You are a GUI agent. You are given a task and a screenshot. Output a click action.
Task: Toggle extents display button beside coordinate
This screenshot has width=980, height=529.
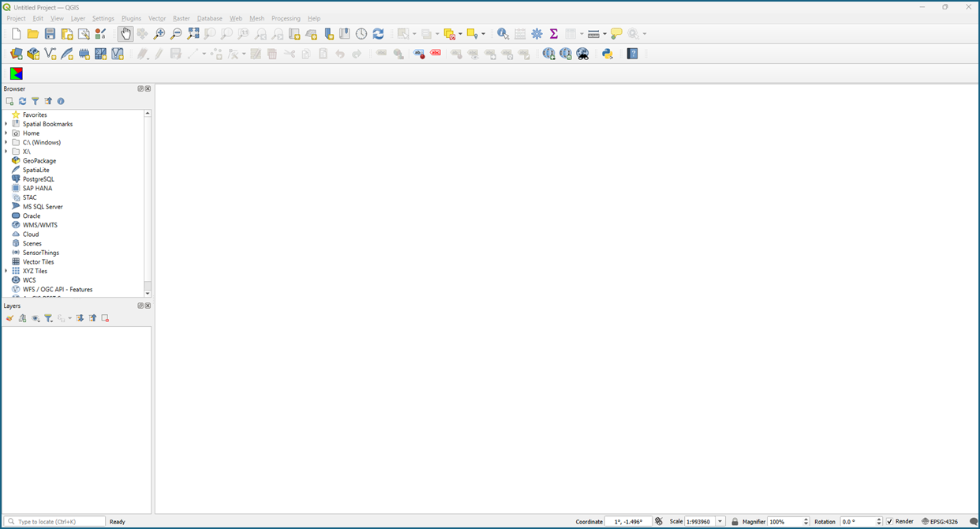658,521
